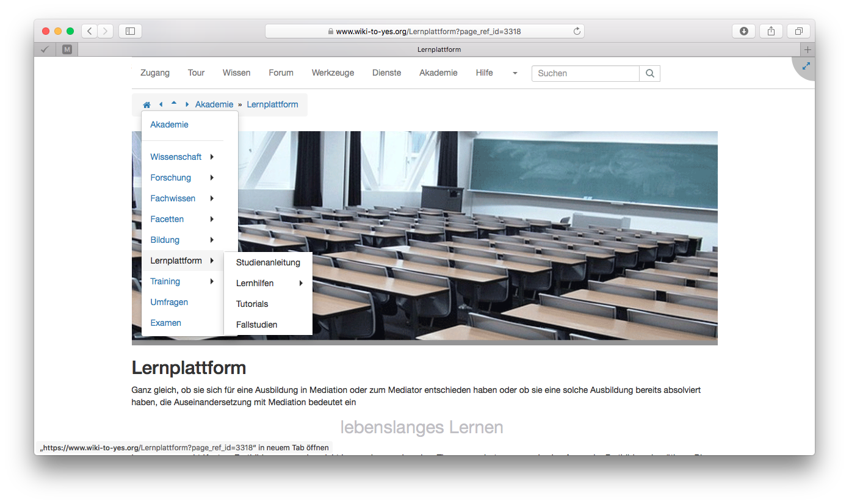Click the Safari downloads icon

(x=743, y=31)
